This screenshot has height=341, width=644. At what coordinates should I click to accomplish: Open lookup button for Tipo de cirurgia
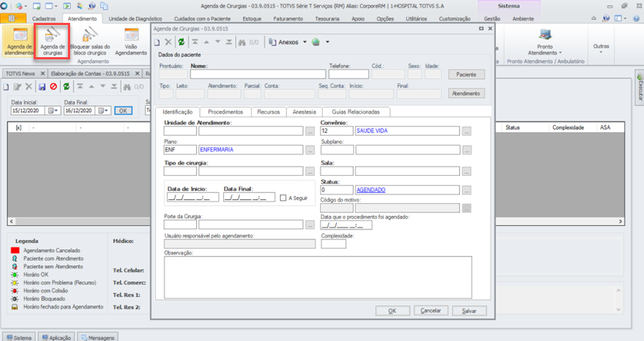click(x=310, y=172)
